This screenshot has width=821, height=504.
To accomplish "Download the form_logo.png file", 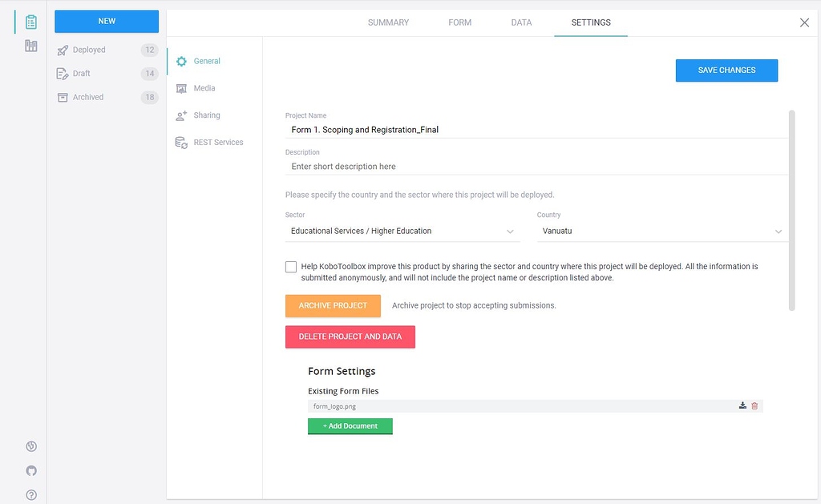I will coord(742,405).
